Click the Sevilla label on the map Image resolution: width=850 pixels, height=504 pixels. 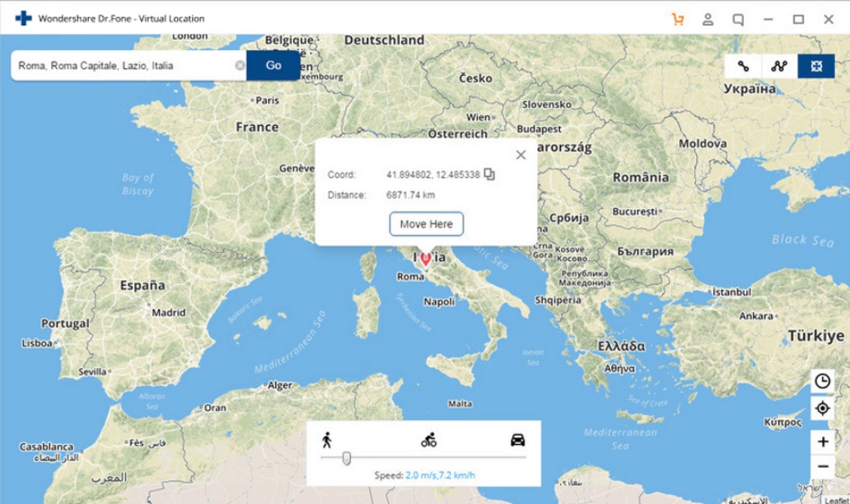[92, 371]
